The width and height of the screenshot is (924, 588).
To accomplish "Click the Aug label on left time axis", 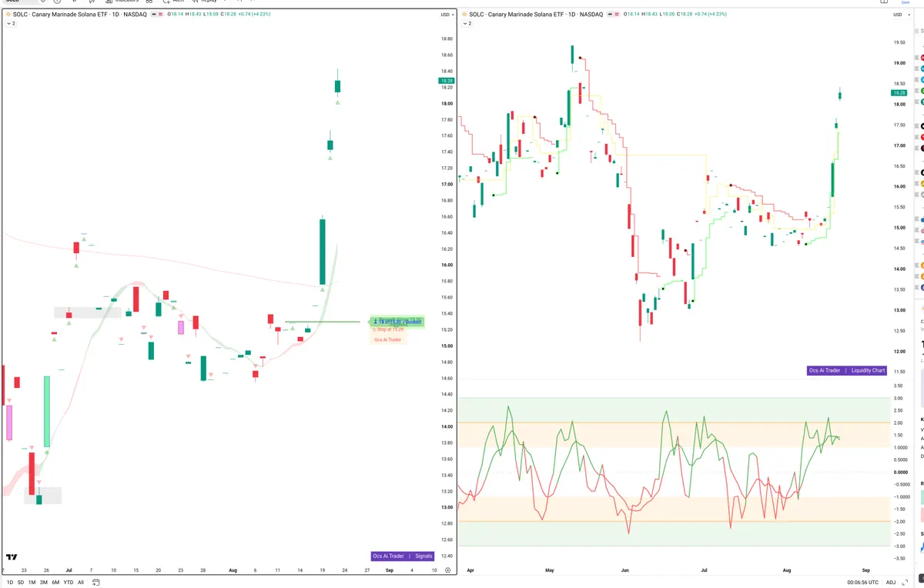I will click(x=233, y=570).
